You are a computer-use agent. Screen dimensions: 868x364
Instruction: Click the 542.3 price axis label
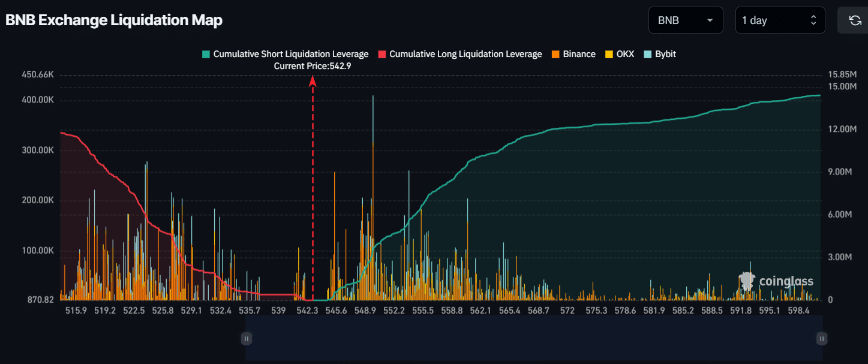307,311
